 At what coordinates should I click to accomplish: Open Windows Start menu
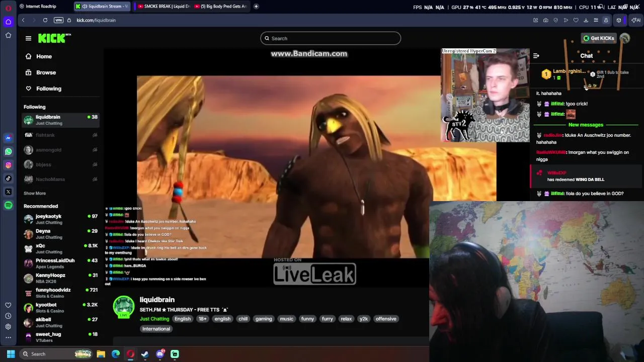pyautogui.click(x=11, y=354)
